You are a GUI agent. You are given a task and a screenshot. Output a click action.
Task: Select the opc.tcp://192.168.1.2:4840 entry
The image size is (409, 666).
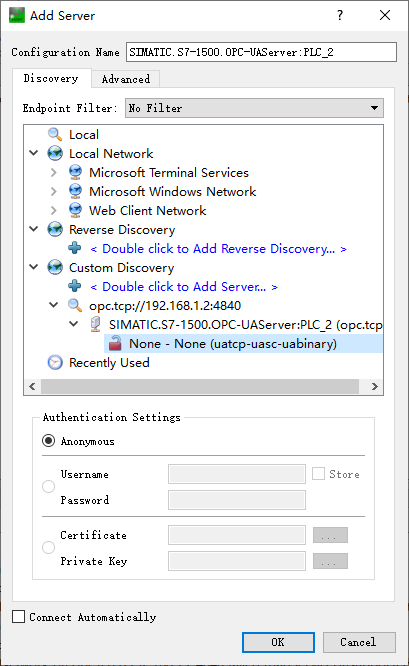pos(165,306)
